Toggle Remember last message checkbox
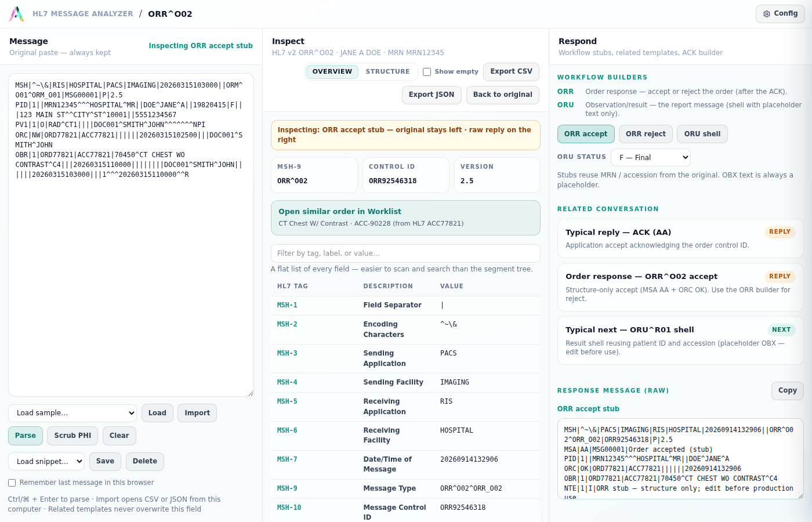Image resolution: width=812 pixels, height=522 pixels. pos(12,483)
